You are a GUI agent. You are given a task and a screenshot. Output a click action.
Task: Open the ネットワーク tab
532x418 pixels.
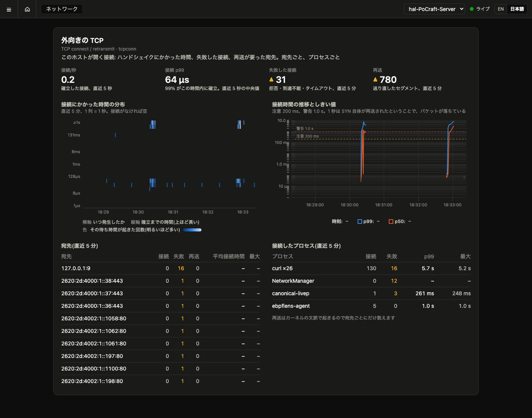point(62,9)
